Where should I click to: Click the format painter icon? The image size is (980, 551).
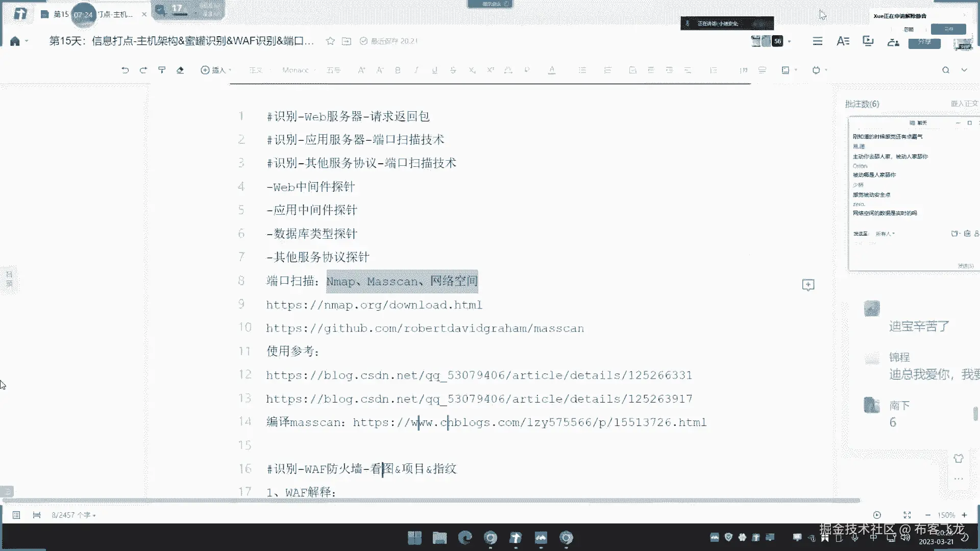pyautogui.click(x=162, y=70)
